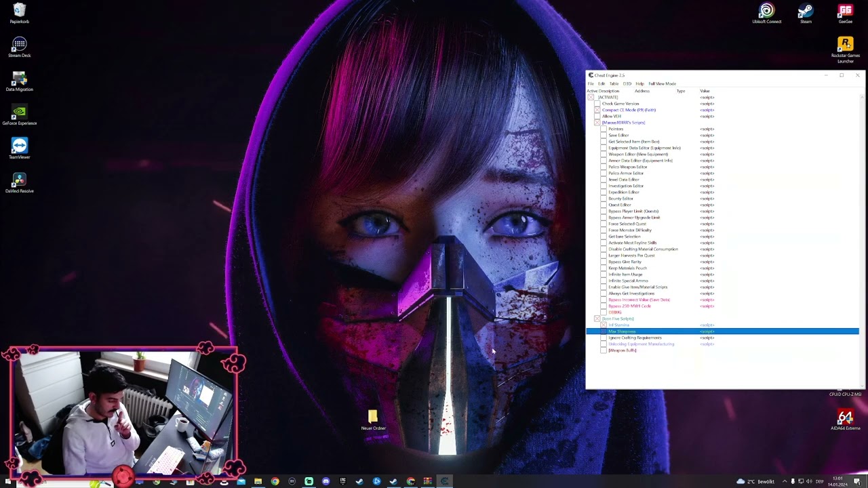Select the Ubisoft Connect desktop icon

(x=766, y=13)
